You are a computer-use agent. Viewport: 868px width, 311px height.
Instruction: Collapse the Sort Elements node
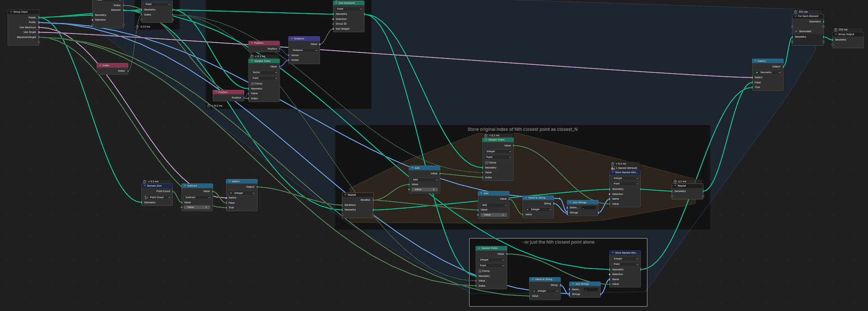[336, 3]
